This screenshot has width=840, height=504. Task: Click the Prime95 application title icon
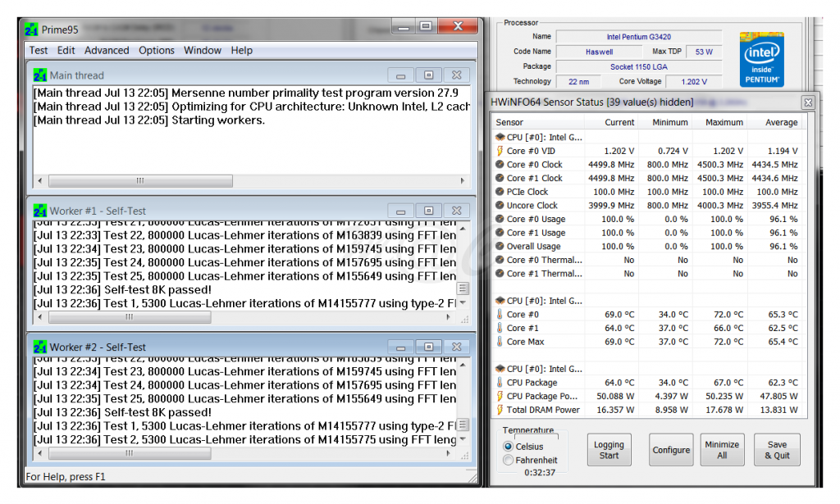(x=31, y=30)
